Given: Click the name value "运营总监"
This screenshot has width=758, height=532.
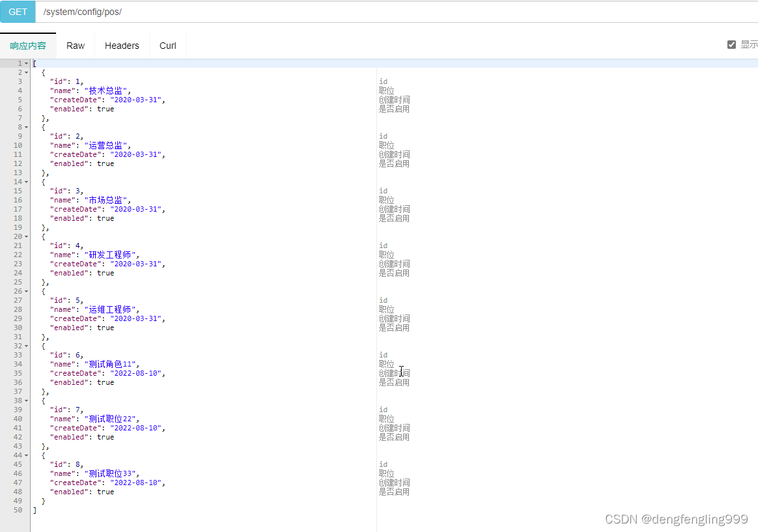Looking at the screenshot, I should (106, 145).
